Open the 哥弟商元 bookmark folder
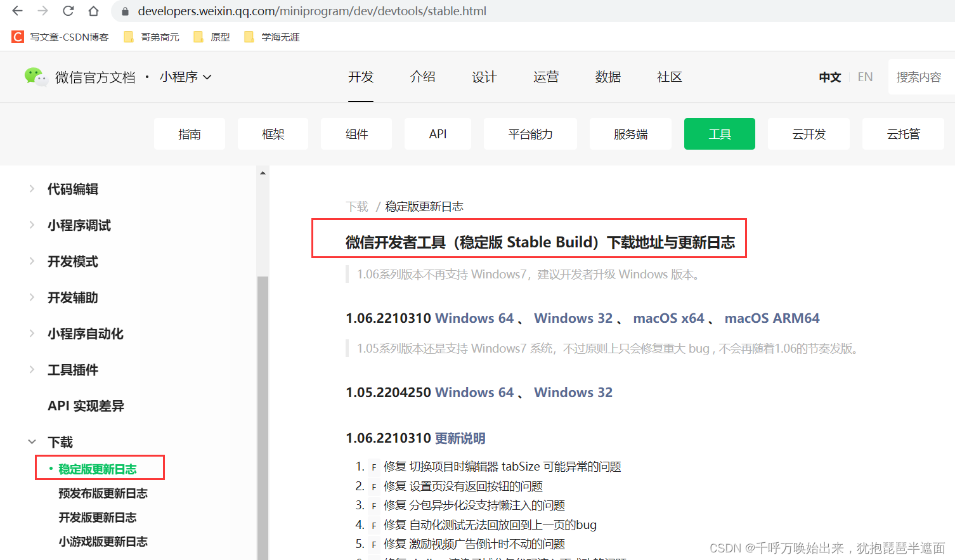The image size is (955, 560). point(151,37)
